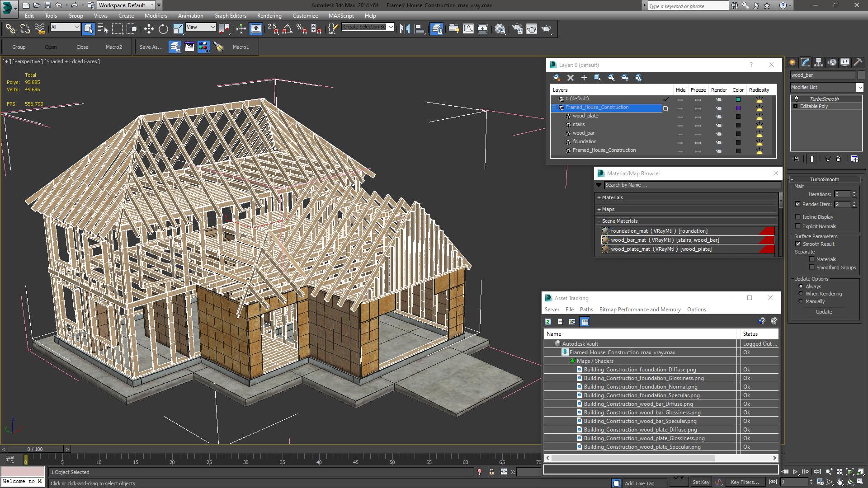The width and height of the screenshot is (868, 488).
Task: Open Bitmap Performance and Memory menu
Action: point(639,310)
